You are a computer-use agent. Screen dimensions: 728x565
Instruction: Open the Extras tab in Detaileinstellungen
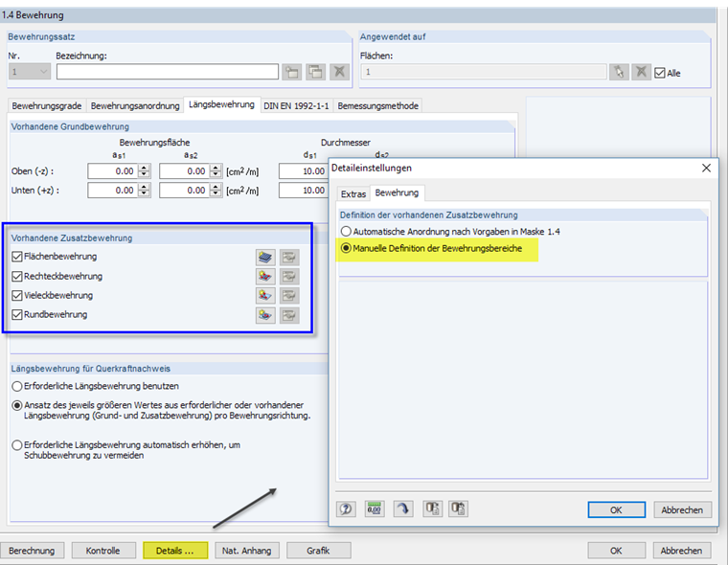click(x=353, y=194)
